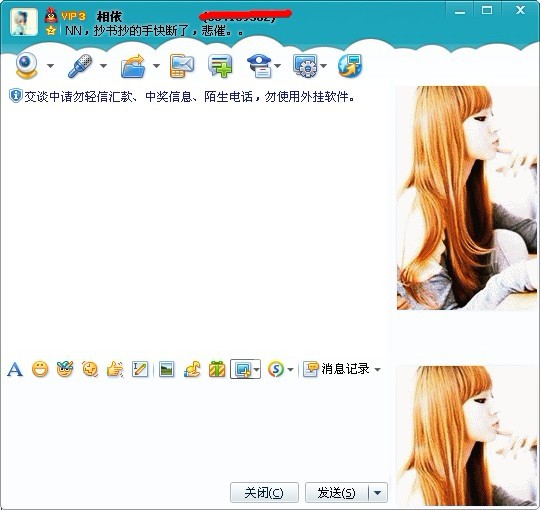540x510 pixels.
Task: Open contact name 相依 profile
Action: pyautogui.click(x=109, y=17)
